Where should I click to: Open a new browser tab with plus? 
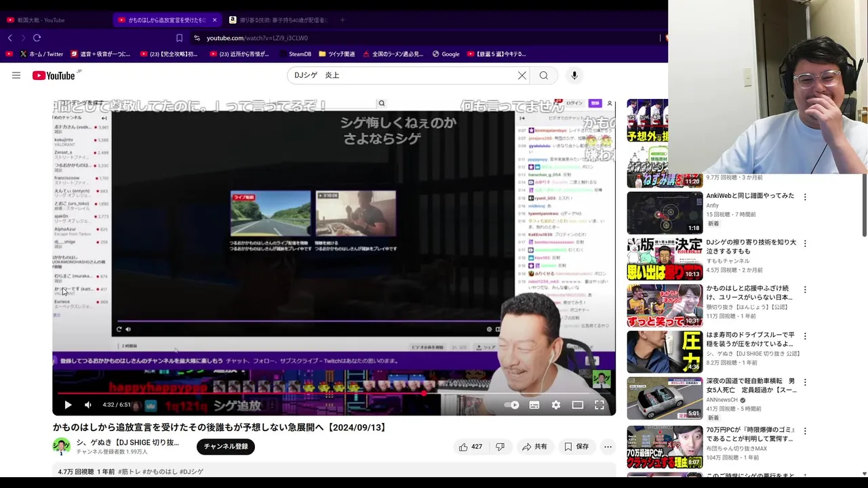coord(342,20)
